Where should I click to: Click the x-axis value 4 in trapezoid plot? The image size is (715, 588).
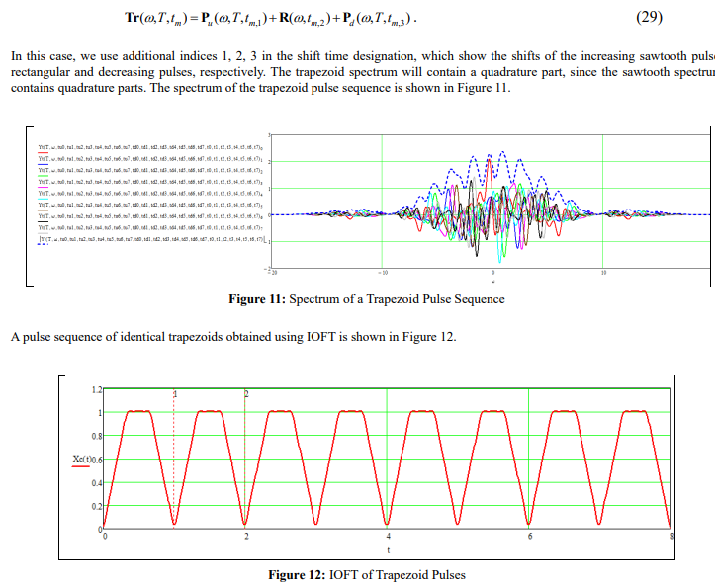pyautogui.click(x=388, y=536)
